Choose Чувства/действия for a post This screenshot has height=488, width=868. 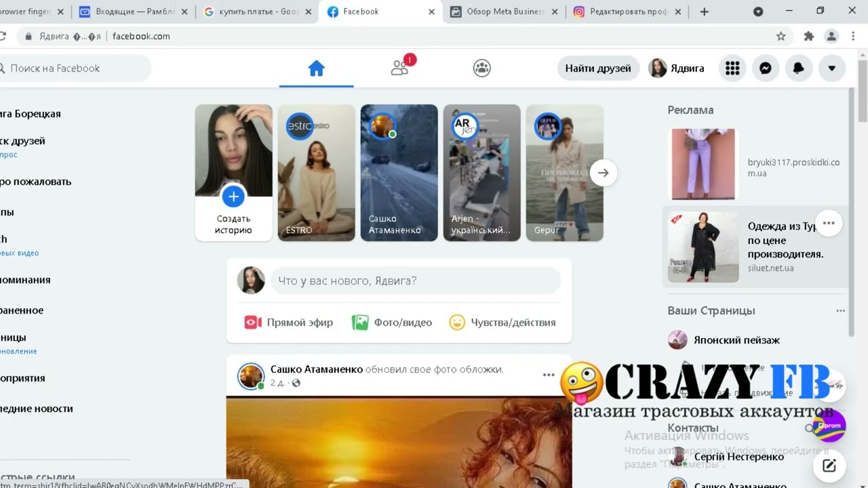coord(502,323)
